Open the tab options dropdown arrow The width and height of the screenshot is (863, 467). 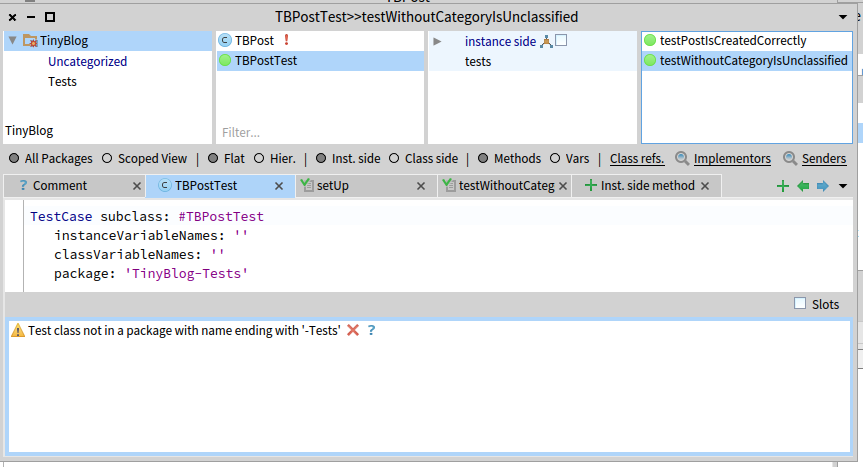tap(843, 186)
